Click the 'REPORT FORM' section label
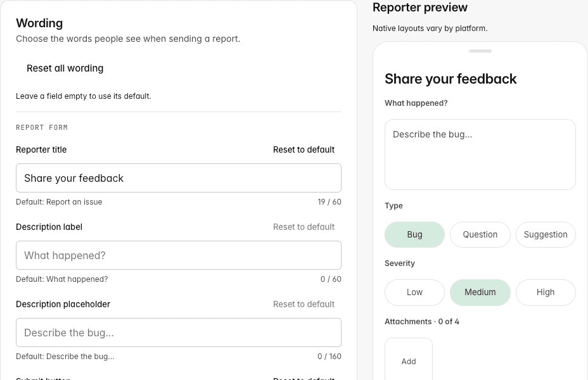Viewport: 588px width, 380px height. pyautogui.click(x=42, y=127)
